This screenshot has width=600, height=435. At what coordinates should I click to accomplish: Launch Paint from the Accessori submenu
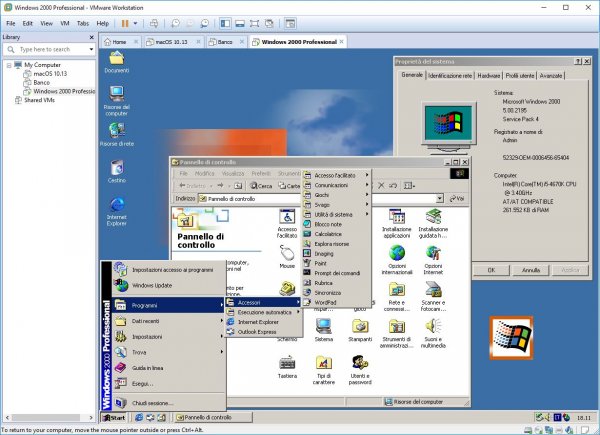(322, 265)
